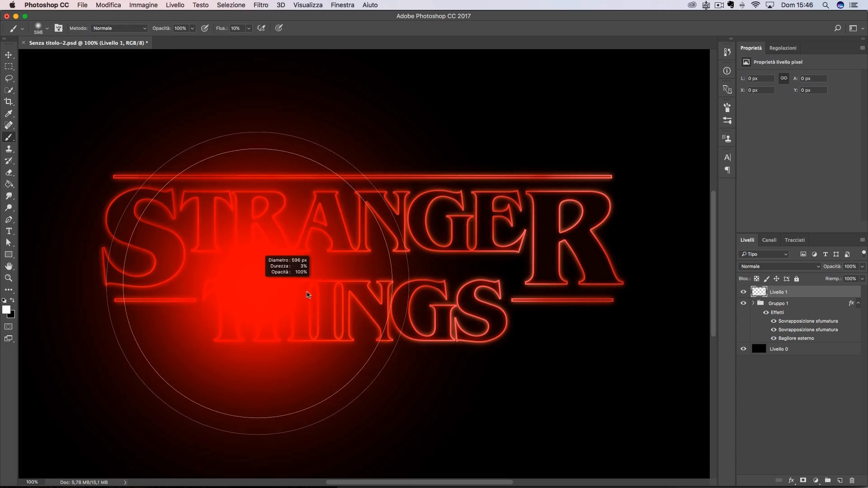Select the Quick Selection tool

(9, 90)
